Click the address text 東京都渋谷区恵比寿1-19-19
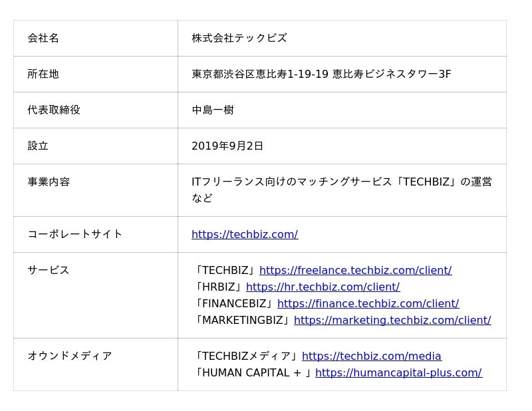The width and height of the screenshot is (532, 411). [260, 74]
